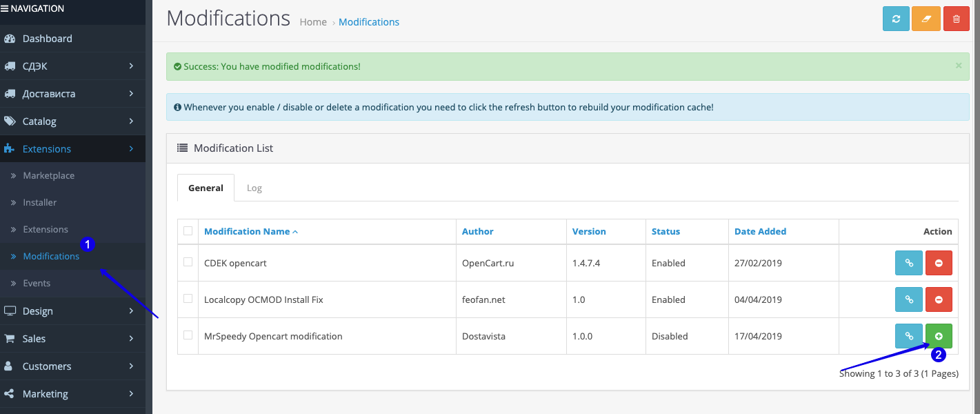The width and height of the screenshot is (980, 414).
Task: Disable the CDEK opencart modification
Action: click(x=939, y=263)
